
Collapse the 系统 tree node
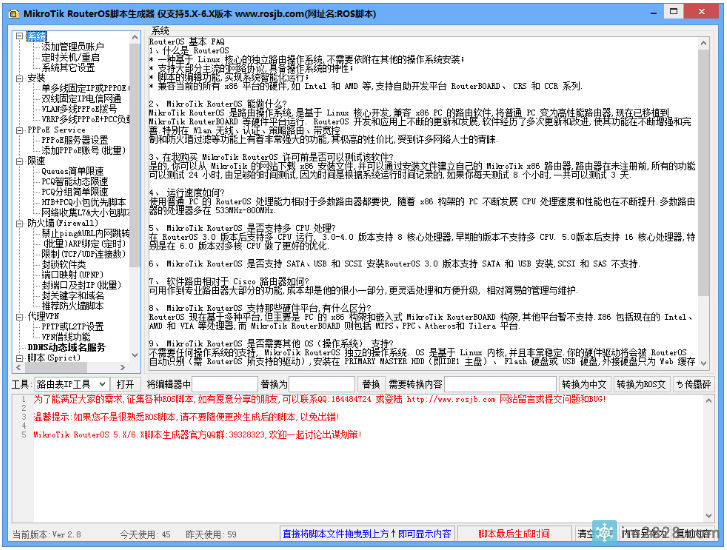tap(20, 36)
